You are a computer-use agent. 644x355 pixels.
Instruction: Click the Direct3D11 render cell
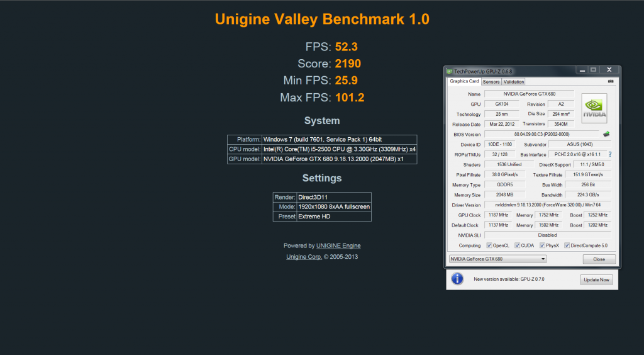[x=334, y=197]
